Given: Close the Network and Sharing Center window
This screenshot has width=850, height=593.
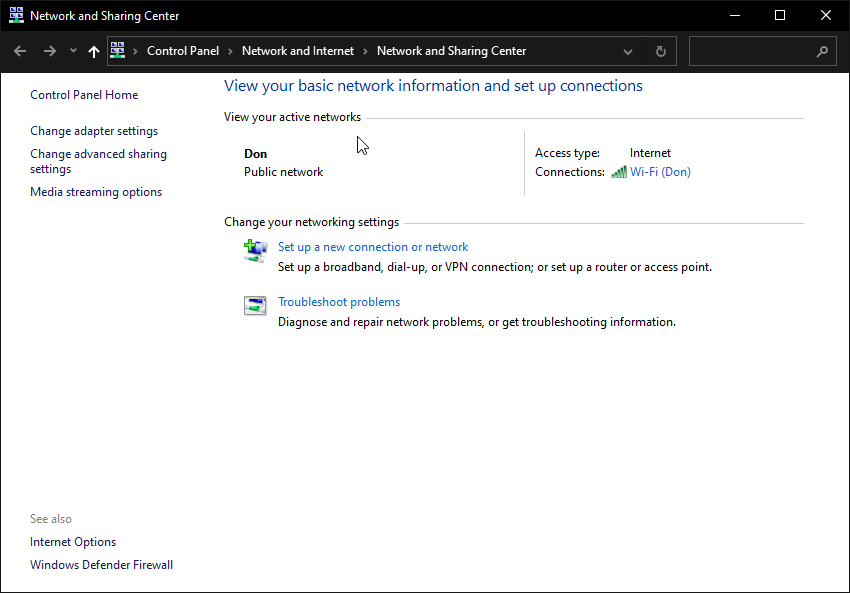Looking at the screenshot, I should click(826, 15).
